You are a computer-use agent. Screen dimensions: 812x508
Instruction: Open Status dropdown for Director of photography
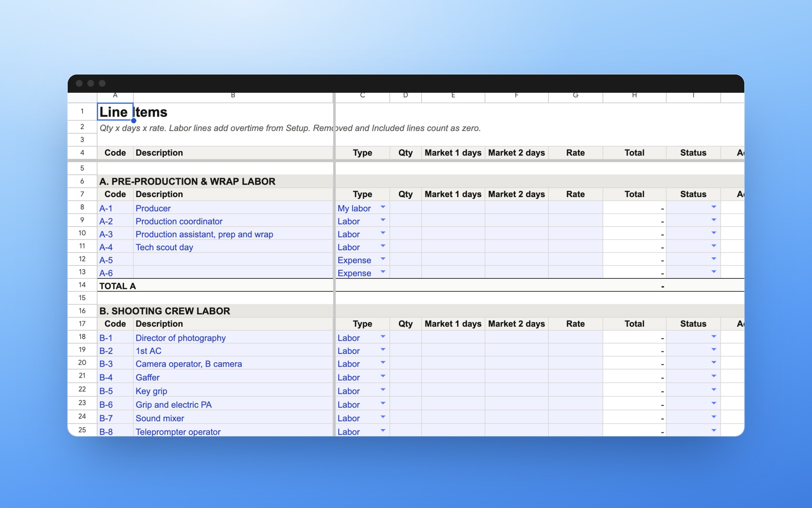[x=714, y=337]
